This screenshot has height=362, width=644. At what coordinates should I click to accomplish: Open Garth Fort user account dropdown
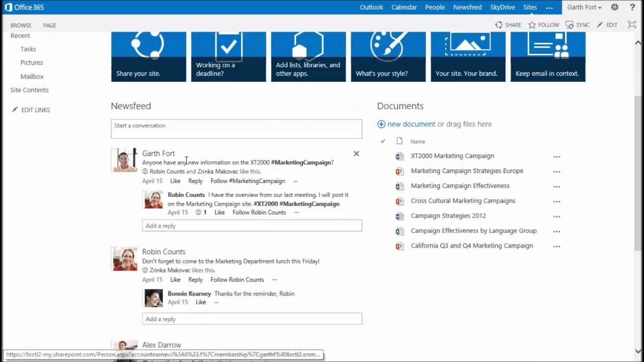(x=584, y=7)
